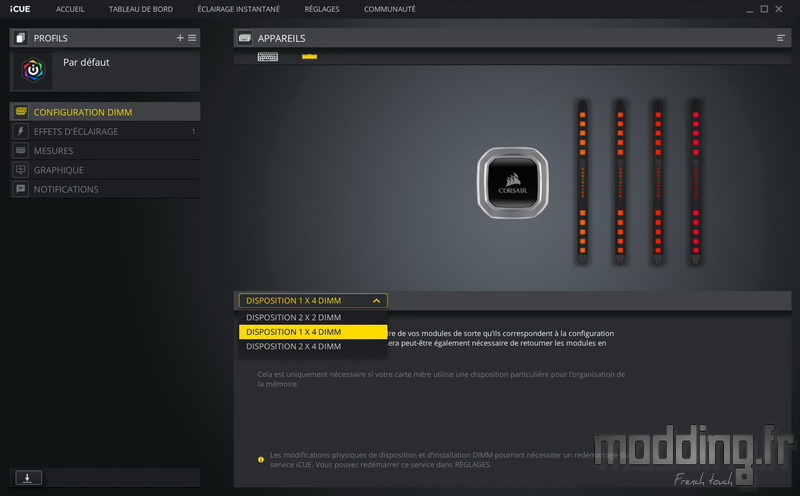Viewport: 800px width, 496px height.
Task: Click the Corsair cooler pump image
Action: click(x=512, y=183)
